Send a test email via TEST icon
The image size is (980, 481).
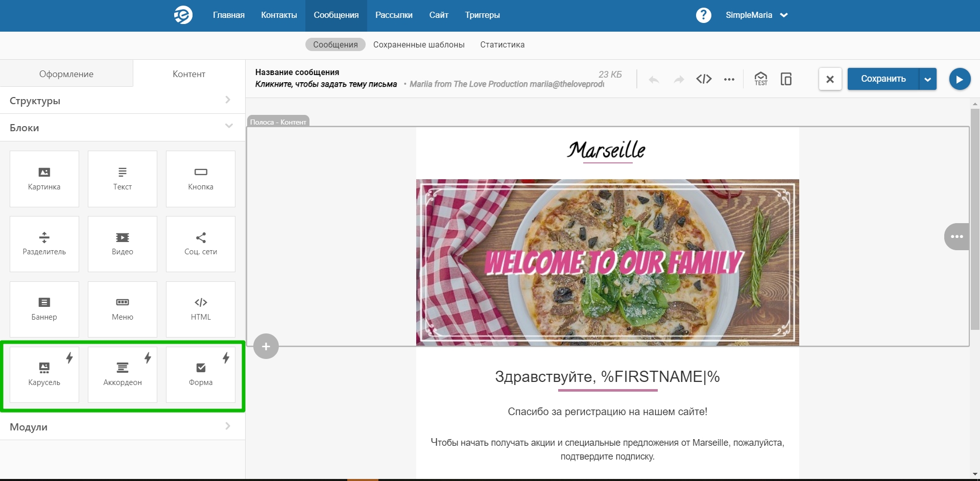click(x=761, y=79)
